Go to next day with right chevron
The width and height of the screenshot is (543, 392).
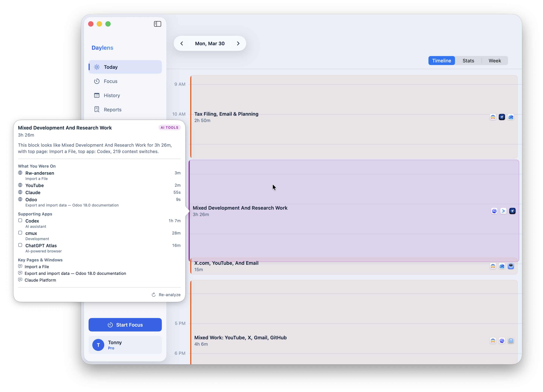(238, 43)
